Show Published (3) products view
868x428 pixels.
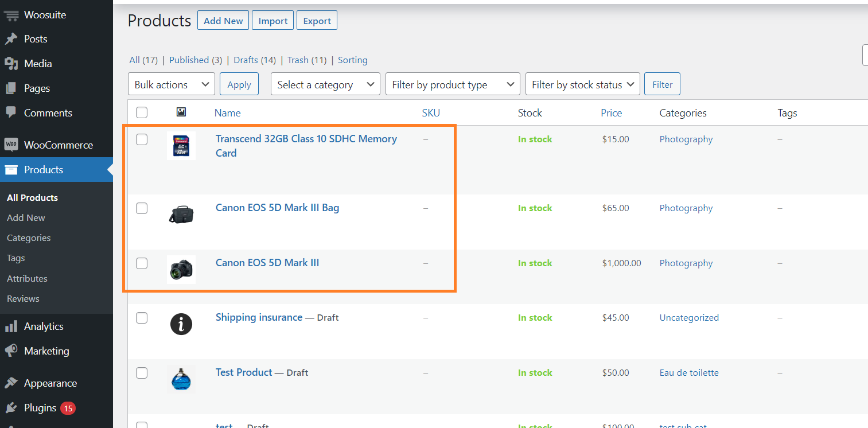(x=196, y=60)
